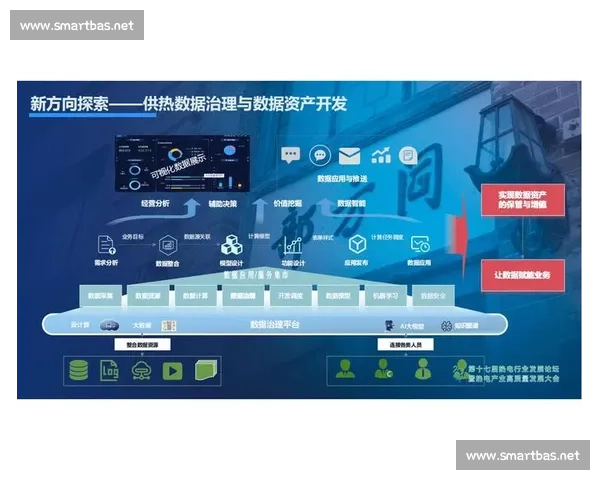This screenshot has width=600, height=480.
Task: Click the 模型设计 stacked cubes icon
Action: 232,245
